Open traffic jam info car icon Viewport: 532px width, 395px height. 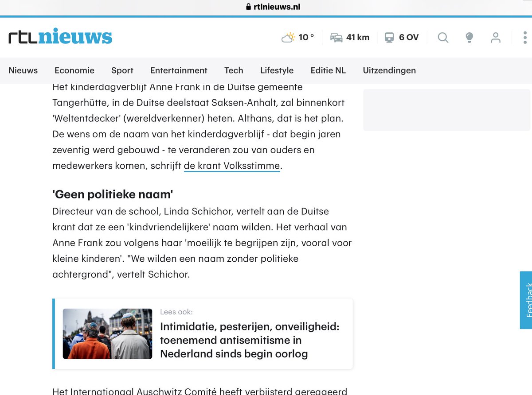pos(336,37)
